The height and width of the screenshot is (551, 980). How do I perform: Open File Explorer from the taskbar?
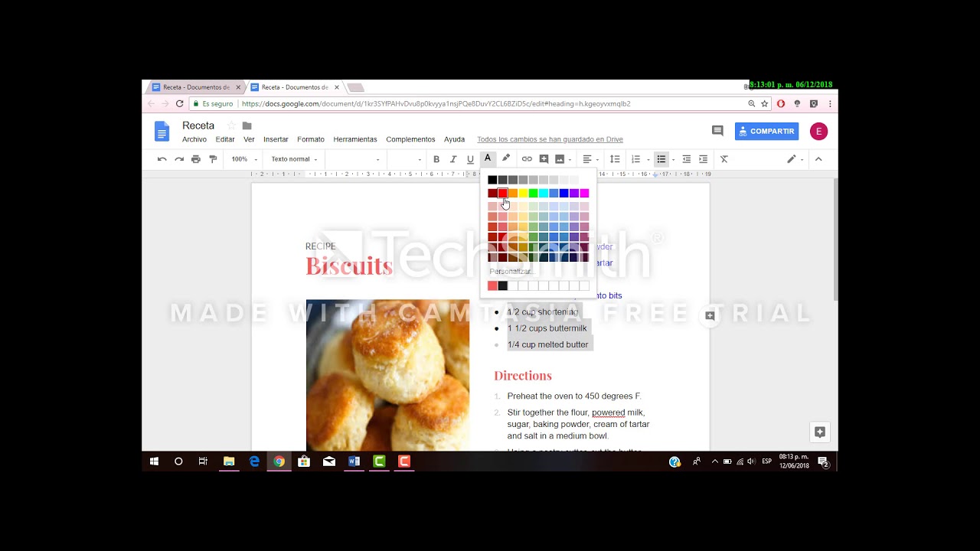tap(228, 461)
